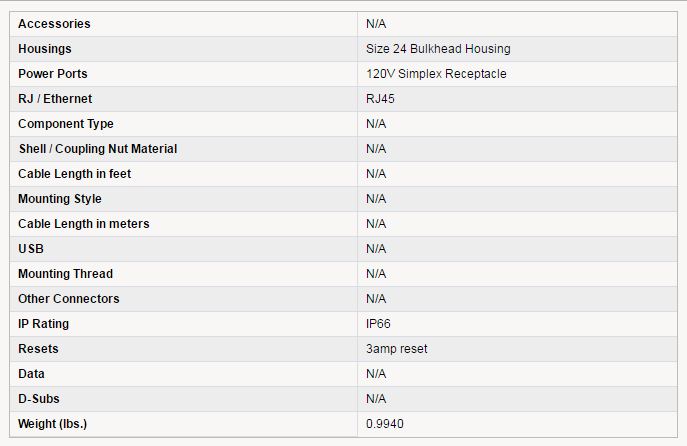The width and height of the screenshot is (687, 446).
Task: Select the Mounting Thread label
Action: 65,274
